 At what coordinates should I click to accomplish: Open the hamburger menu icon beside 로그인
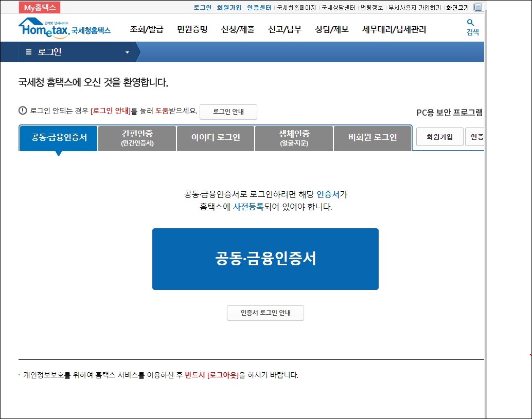29,52
